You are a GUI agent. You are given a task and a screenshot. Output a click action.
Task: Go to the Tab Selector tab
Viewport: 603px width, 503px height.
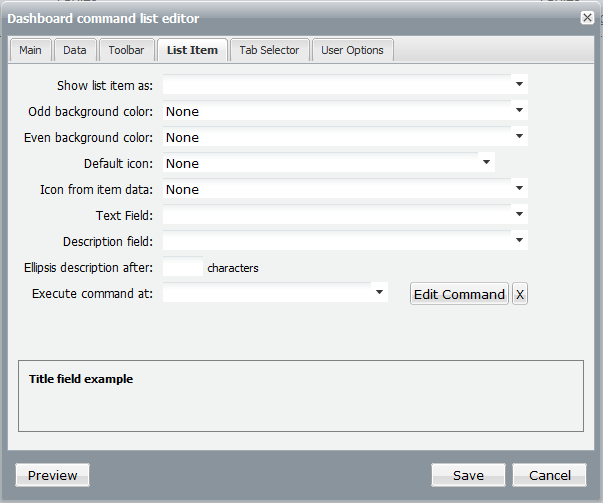(269, 50)
